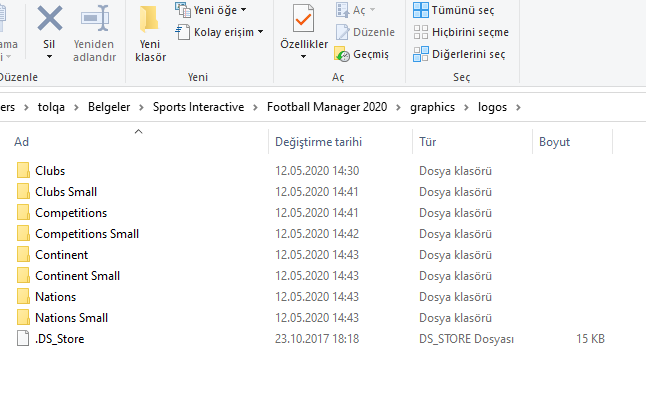Select the Competitions Small folder name
646x414 pixels.
[87, 234]
